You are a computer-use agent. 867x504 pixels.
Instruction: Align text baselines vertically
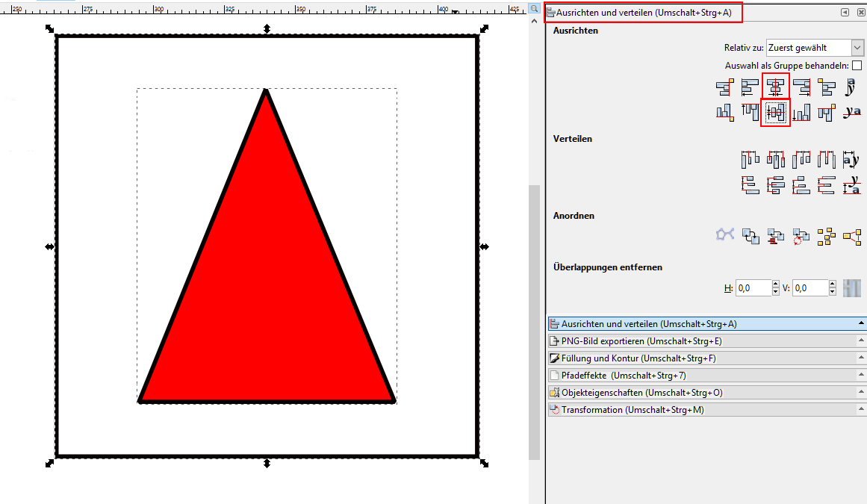pos(851,113)
